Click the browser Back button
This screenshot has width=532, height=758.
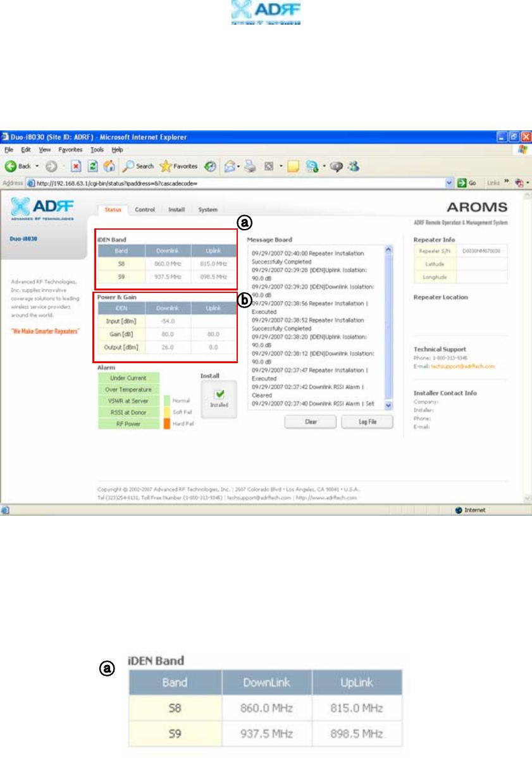[x=17, y=166]
